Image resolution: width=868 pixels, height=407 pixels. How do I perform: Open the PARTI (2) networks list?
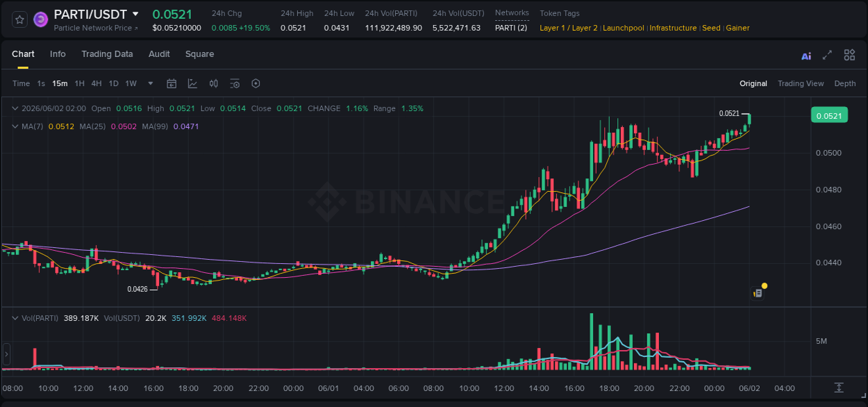[511, 28]
